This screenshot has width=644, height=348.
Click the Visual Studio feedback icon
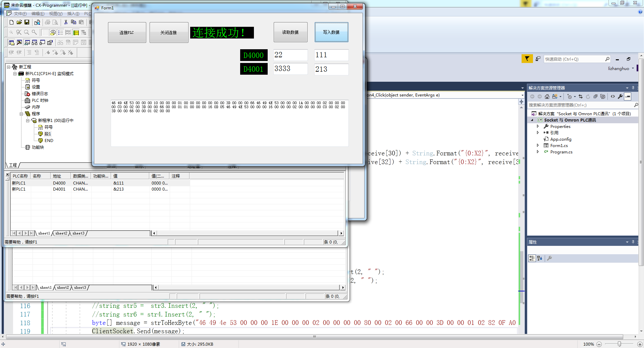(538, 59)
